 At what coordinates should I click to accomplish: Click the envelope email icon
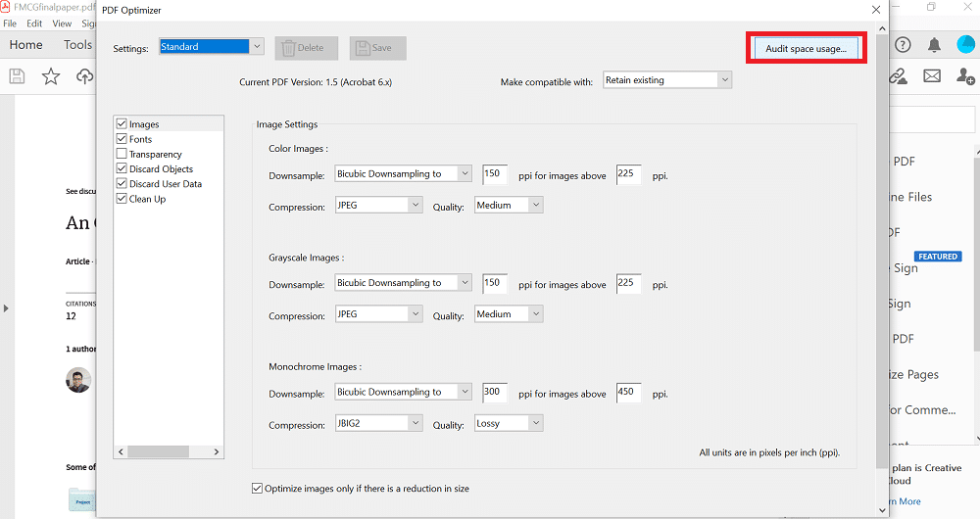click(x=931, y=75)
